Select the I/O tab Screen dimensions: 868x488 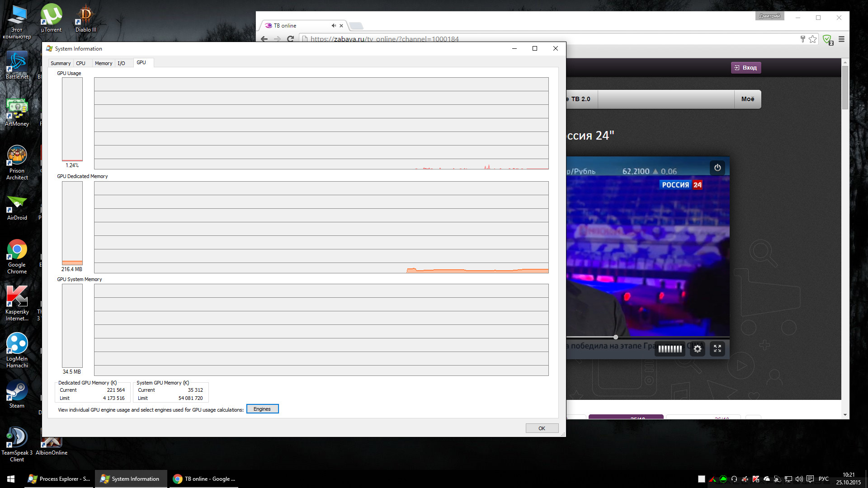[121, 63]
